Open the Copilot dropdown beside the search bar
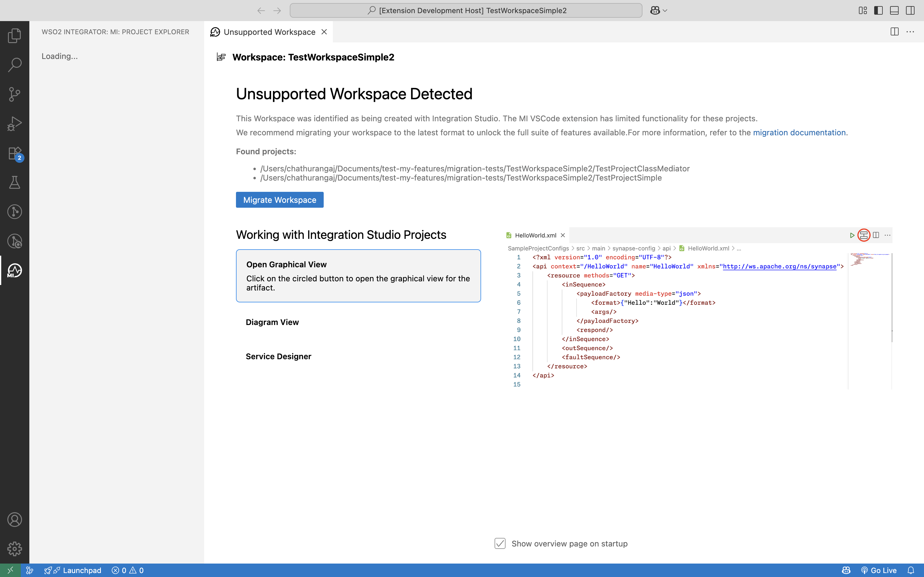Viewport: 924px width, 577px height. coord(658,10)
